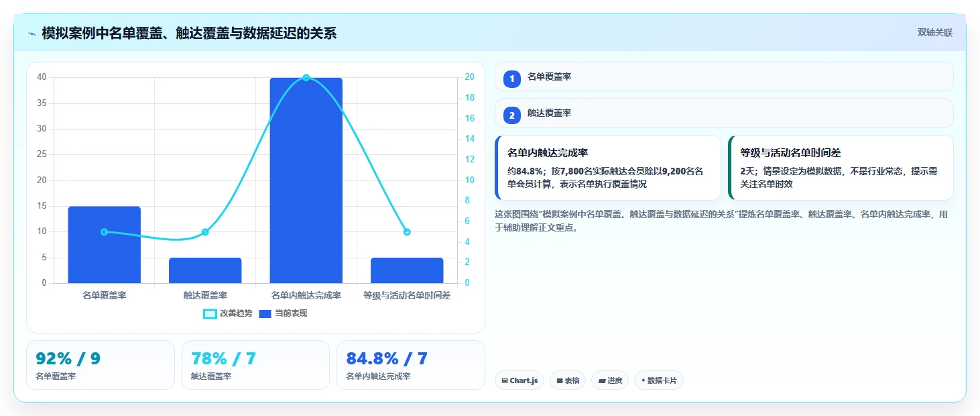This screenshot has width=980, height=416.
Task: Open the 92% / 9 stat card
Action: 101,365
